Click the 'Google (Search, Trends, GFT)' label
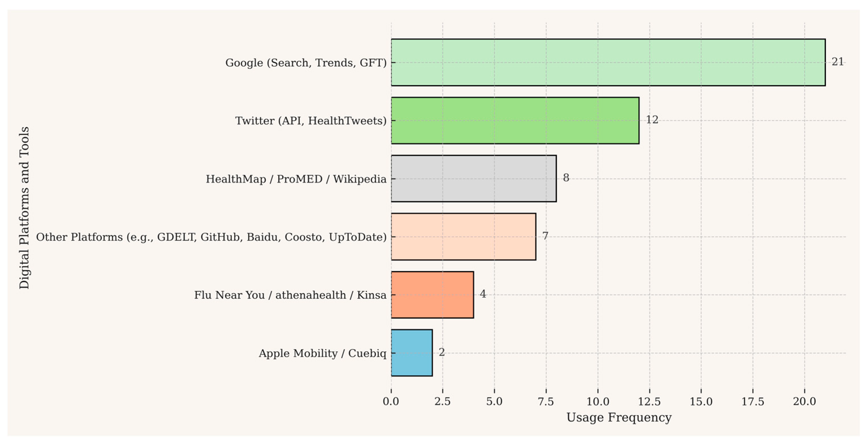The image size is (868, 447). click(306, 63)
